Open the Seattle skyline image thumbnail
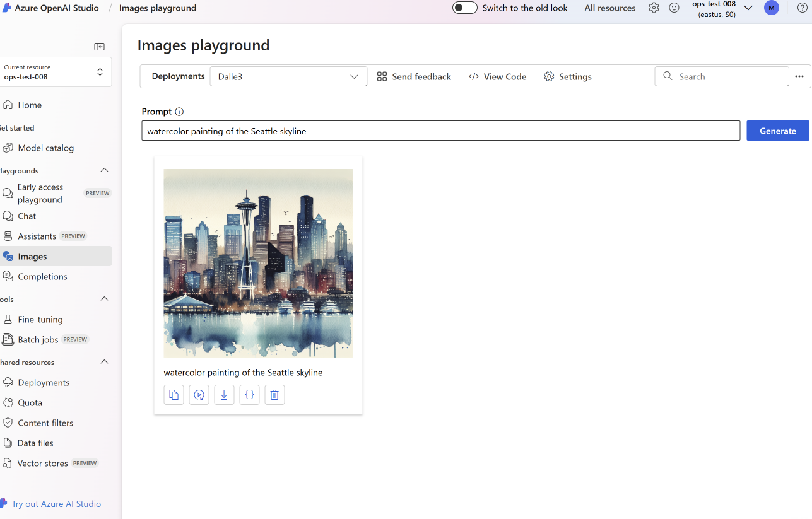The image size is (812, 519). point(258,264)
